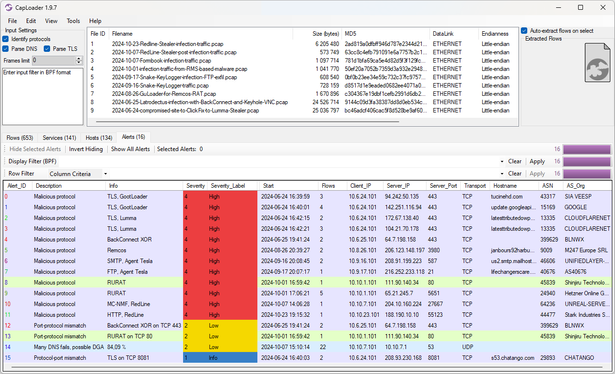Select the SMTP, Agent Tesla alert row

307,261
